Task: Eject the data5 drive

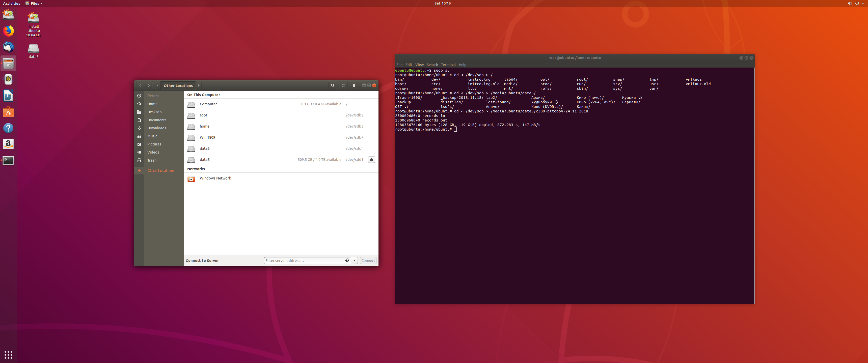Action: (371, 160)
